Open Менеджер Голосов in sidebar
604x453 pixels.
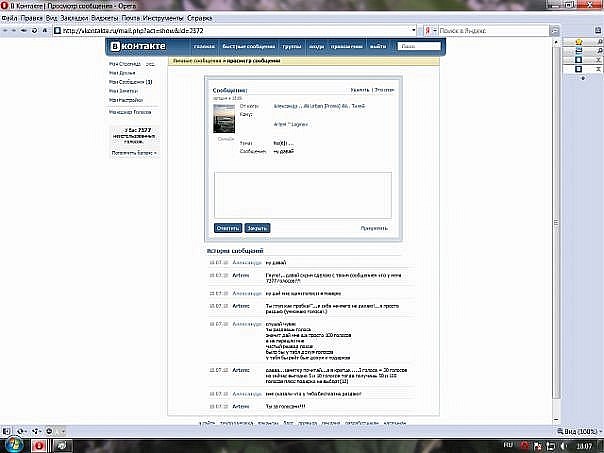(130, 112)
